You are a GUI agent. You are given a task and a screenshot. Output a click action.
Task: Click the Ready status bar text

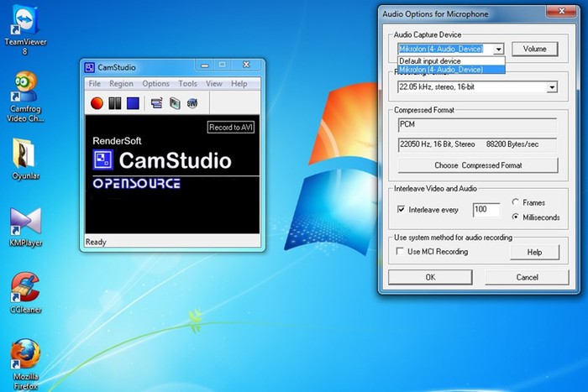(x=96, y=242)
